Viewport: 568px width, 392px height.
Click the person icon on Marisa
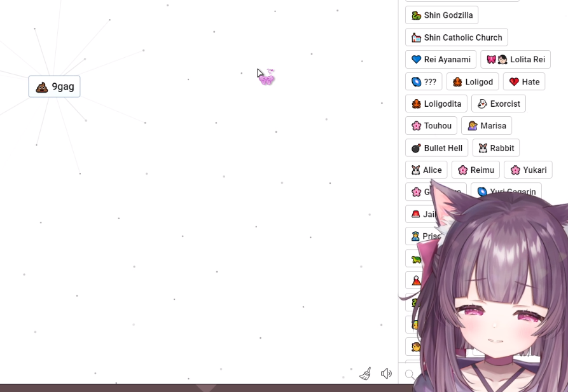point(473,126)
